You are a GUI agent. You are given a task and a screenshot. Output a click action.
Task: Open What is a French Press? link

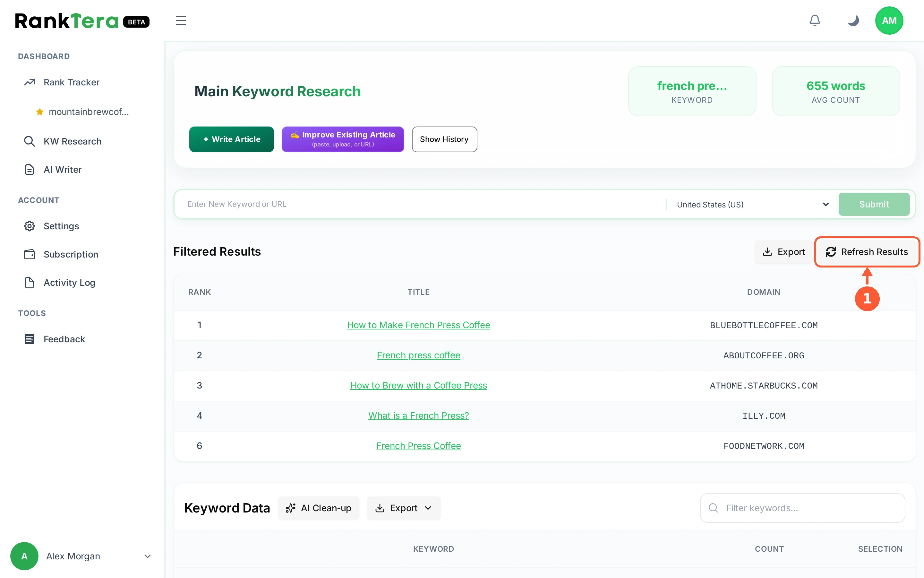pyautogui.click(x=418, y=416)
